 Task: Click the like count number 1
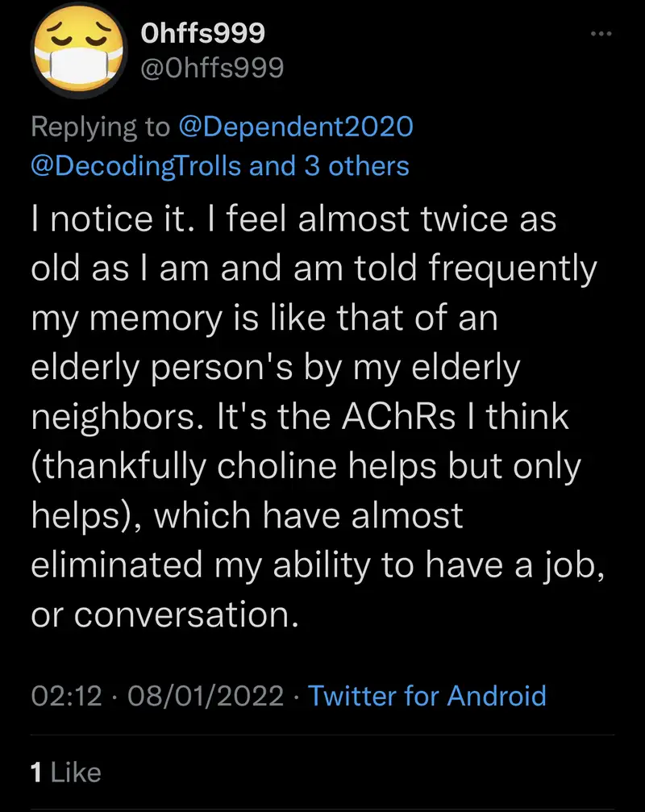pyautogui.click(x=36, y=772)
